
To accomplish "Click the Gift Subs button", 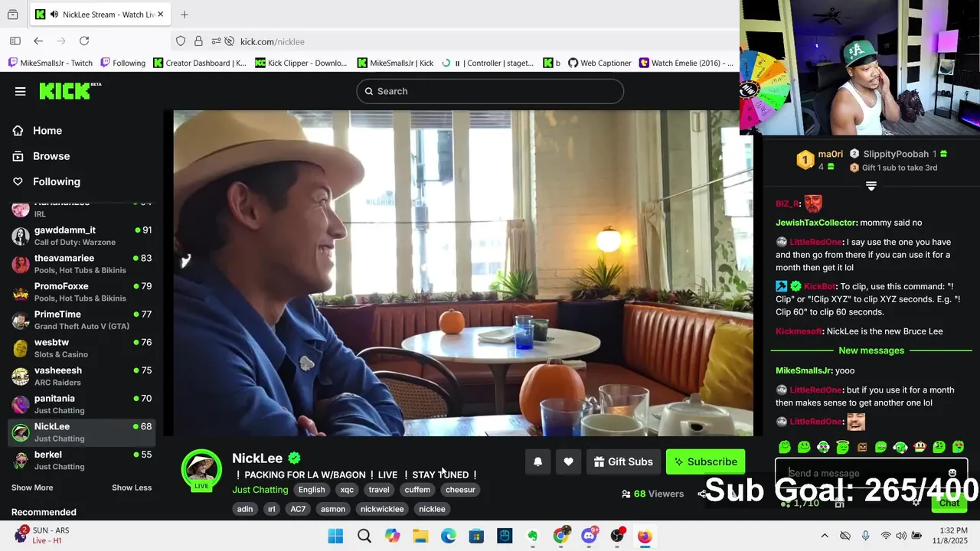I will [x=624, y=461].
